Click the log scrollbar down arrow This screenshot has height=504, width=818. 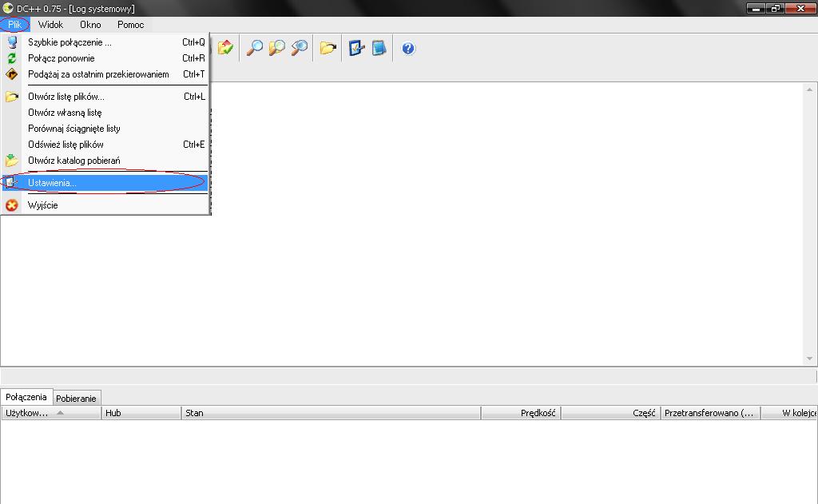click(810, 359)
